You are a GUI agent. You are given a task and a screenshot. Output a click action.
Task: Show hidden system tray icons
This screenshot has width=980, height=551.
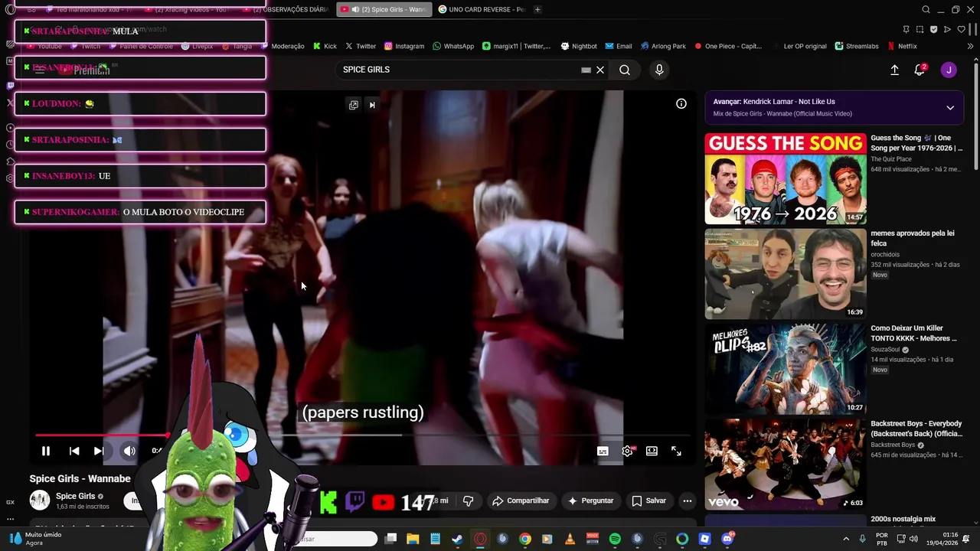(x=846, y=539)
